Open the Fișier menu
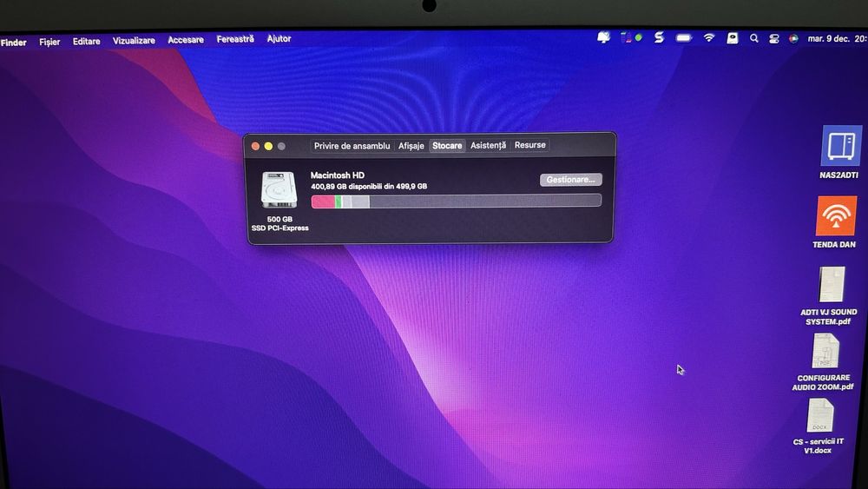The width and height of the screenshot is (868, 489). coord(49,42)
